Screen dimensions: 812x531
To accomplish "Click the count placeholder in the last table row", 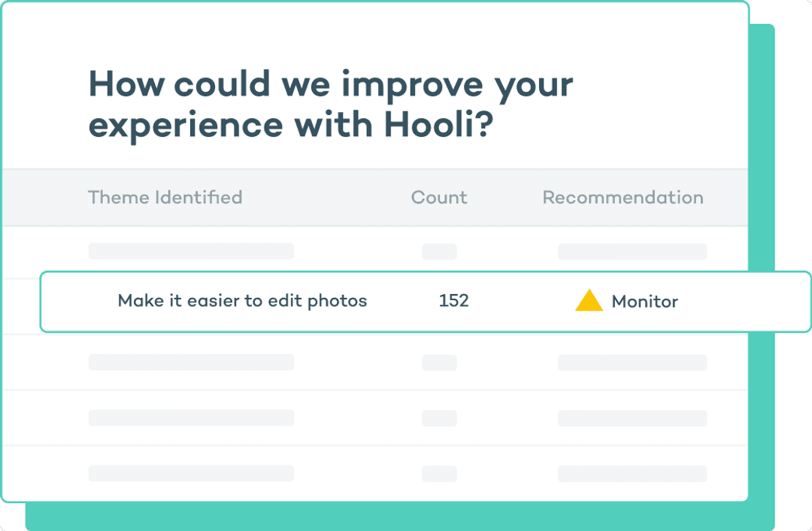I will tap(439, 474).
